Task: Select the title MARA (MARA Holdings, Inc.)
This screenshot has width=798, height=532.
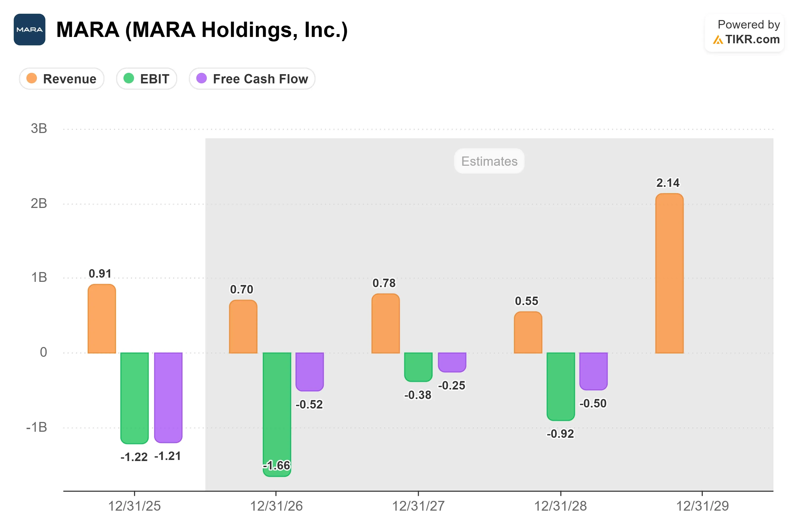Action: click(202, 30)
